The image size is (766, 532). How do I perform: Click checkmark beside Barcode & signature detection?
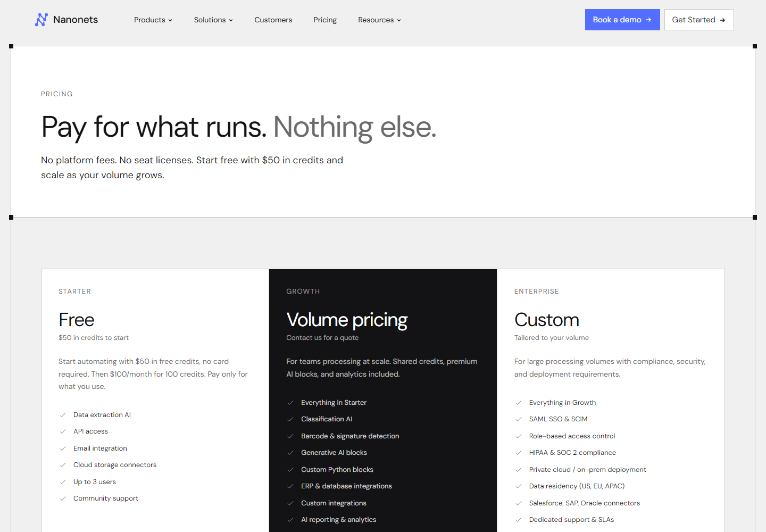(290, 436)
